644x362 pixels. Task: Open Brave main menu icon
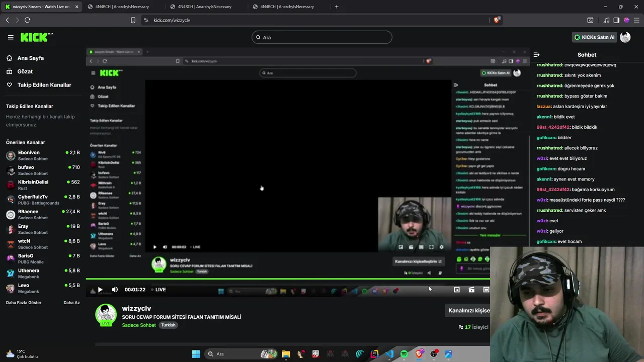[636, 20]
